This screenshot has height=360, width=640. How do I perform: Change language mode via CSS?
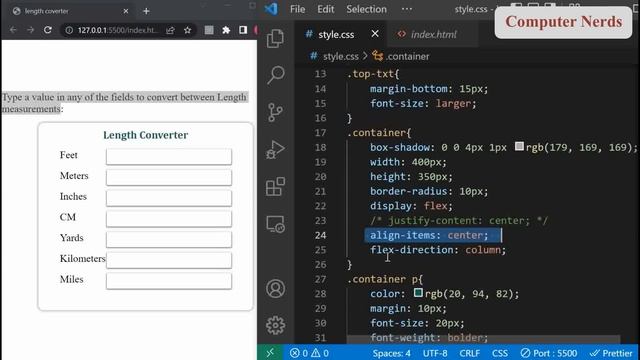click(x=500, y=353)
